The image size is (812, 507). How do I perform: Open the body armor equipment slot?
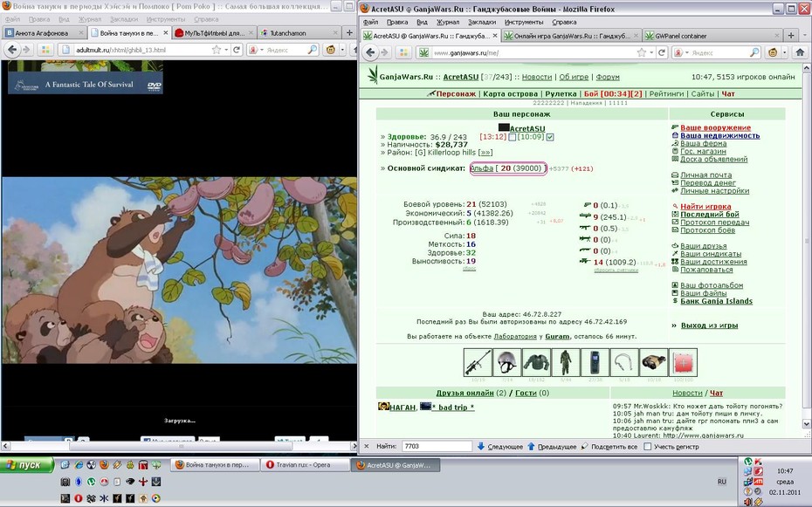(536, 362)
